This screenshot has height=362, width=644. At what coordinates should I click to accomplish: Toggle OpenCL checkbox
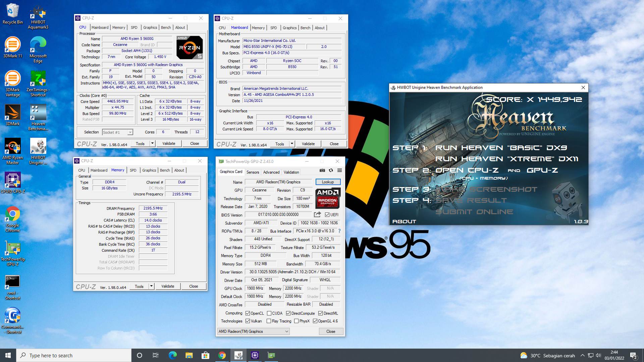(x=248, y=313)
